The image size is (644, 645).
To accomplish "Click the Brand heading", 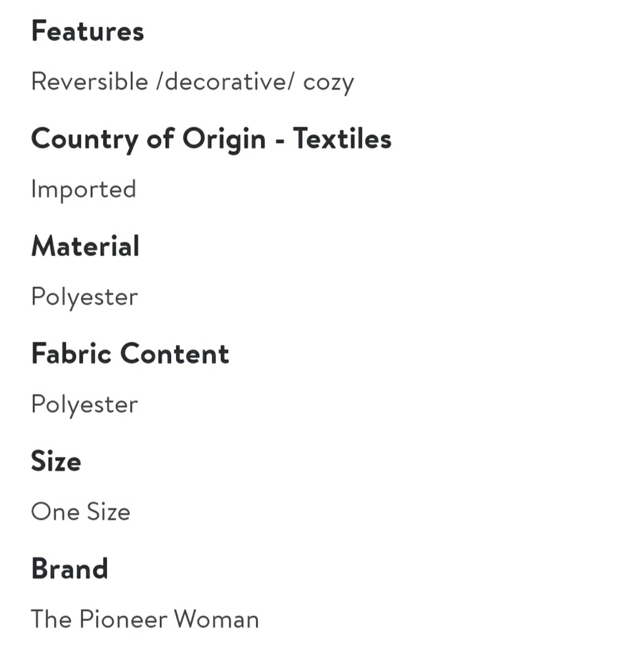I will pos(70,569).
